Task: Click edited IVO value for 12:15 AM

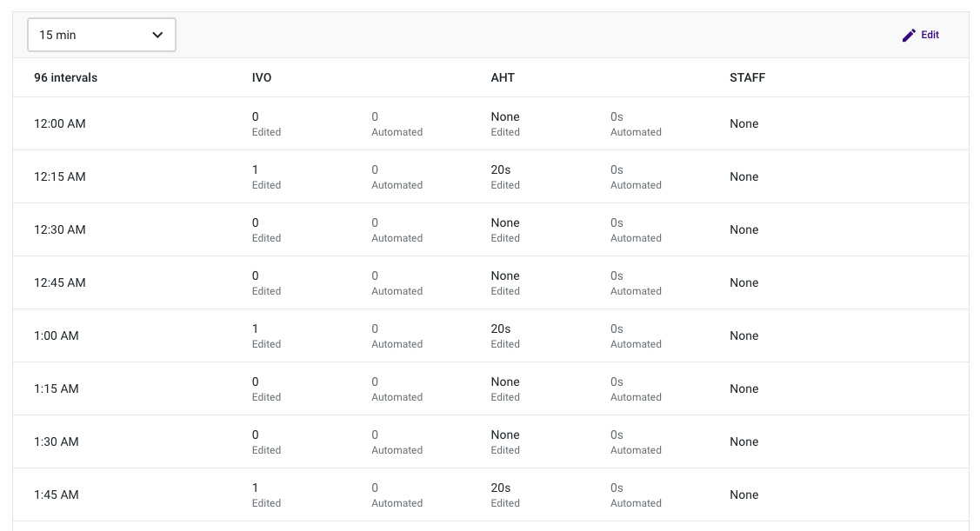Action: pos(256,170)
